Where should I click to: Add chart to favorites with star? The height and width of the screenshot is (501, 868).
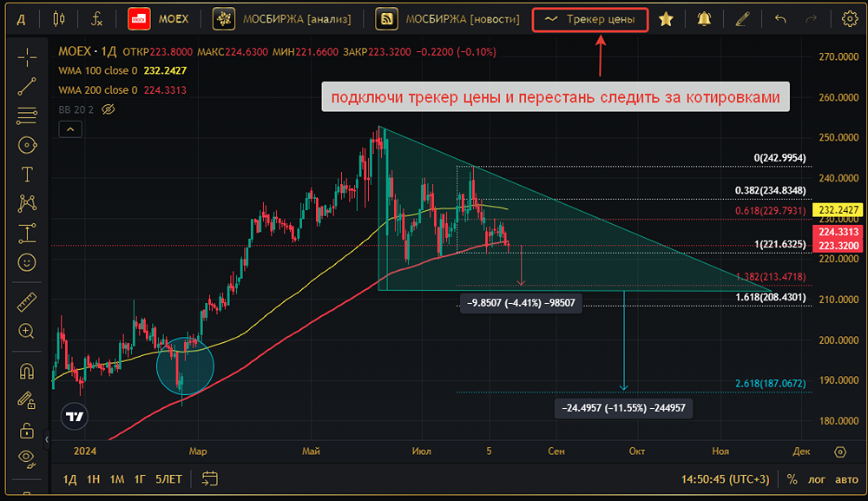click(666, 19)
